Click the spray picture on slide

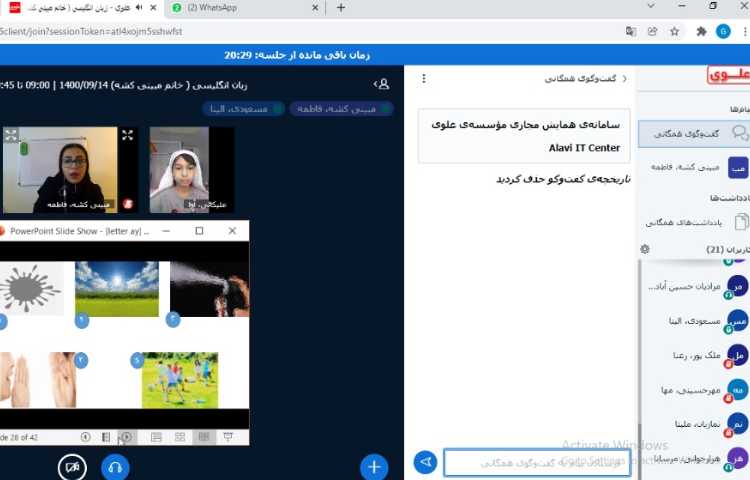[x=210, y=289]
